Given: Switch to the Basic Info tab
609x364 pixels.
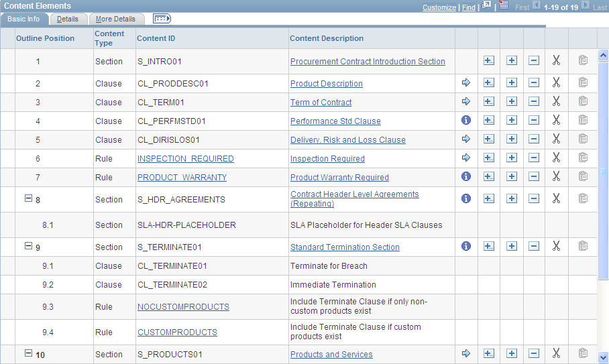Looking at the screenshot, I should 23,19.
